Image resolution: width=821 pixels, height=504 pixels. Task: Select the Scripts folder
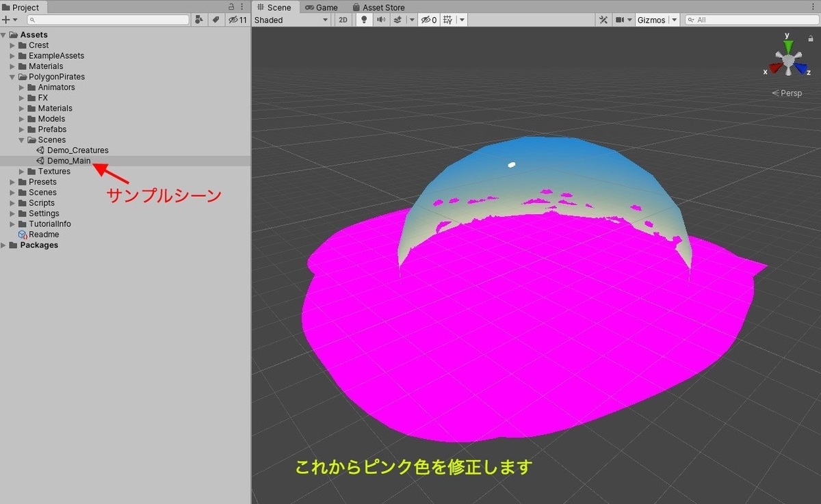point(42,203)
